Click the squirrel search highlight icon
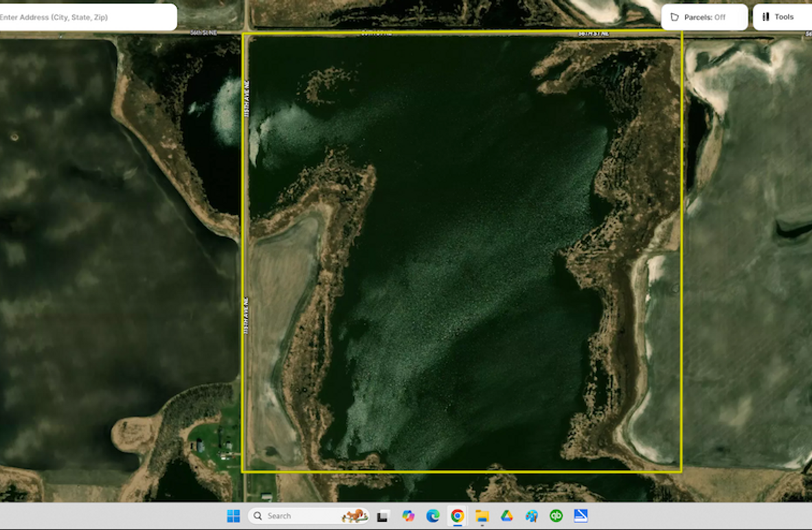This screenshot has height=530, width=812. click(354, 516)
